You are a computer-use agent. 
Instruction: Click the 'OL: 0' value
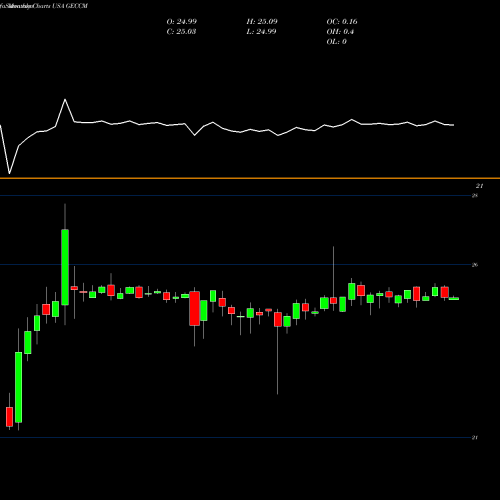click(x=337, y=42)
